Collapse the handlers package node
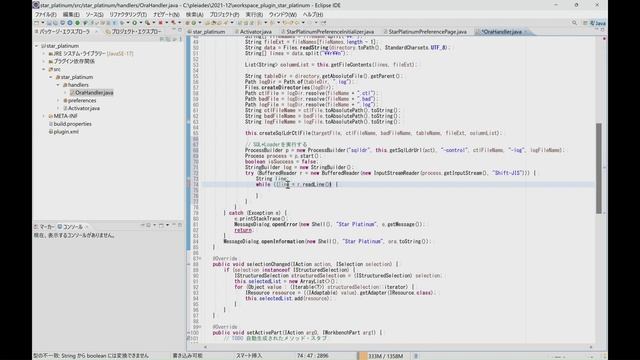The image size is (640, 360). coord(58,85)
